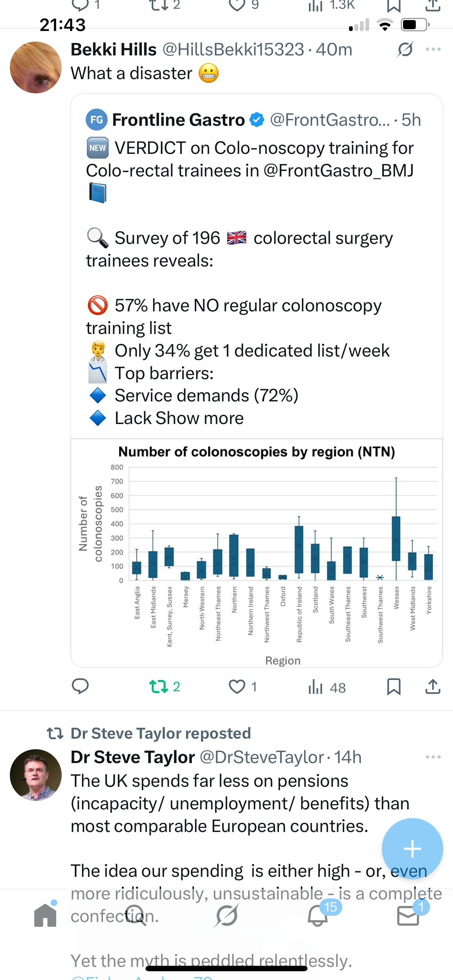Screen dimensions: 453x980
Task: Open Bekki Hills' profile picture
Action: coord(36,67)
